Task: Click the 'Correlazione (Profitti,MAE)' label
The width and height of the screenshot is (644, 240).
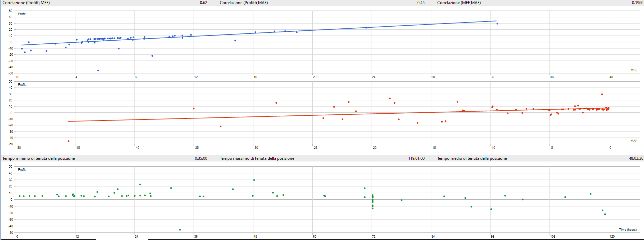Action: click(244, 3)
